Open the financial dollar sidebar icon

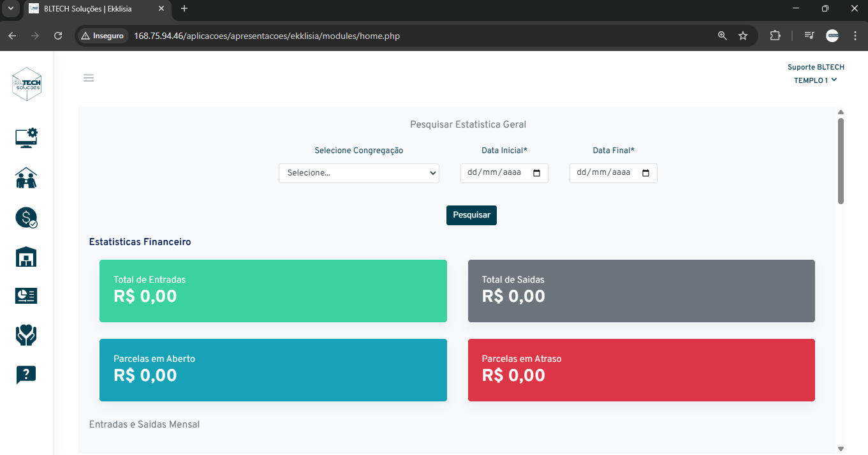point(26,218)
